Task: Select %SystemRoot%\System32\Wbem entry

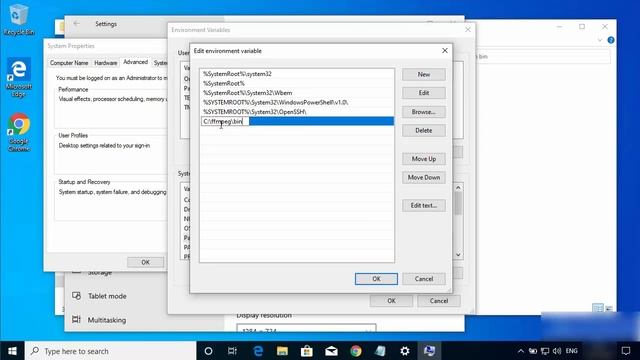Action: coord(297,93)
